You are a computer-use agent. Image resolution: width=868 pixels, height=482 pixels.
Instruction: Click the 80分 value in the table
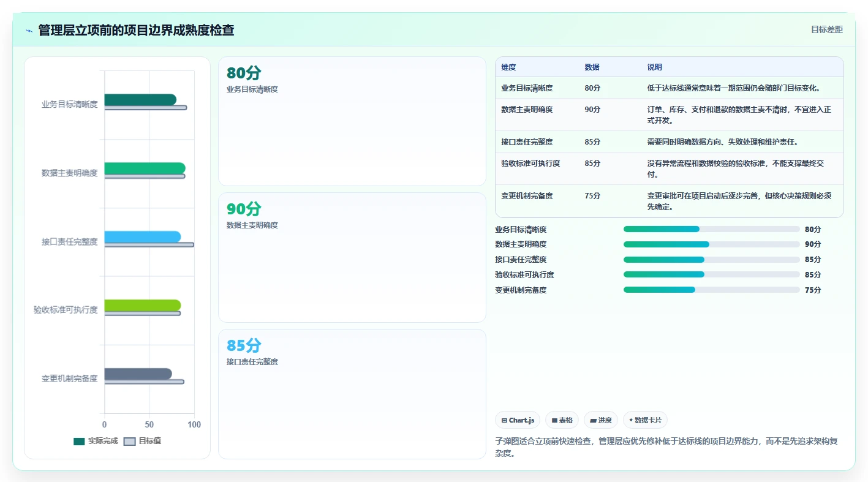click(592, 88)
